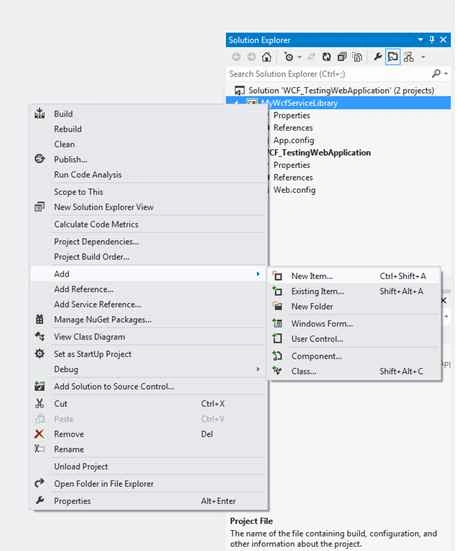Click the Publish globe icon in the menu
This screenshot has width=457, height=551.
pos(40,159)
